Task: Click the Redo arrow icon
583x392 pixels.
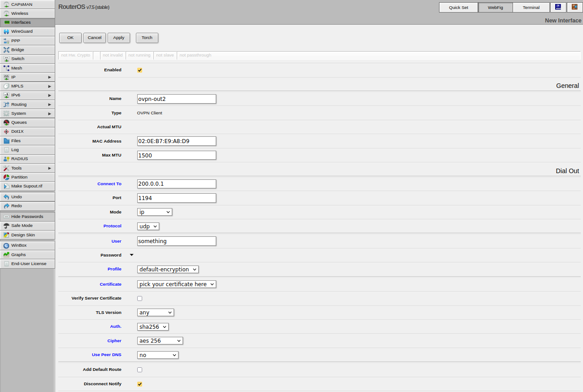Action: (x=6, y=206)
